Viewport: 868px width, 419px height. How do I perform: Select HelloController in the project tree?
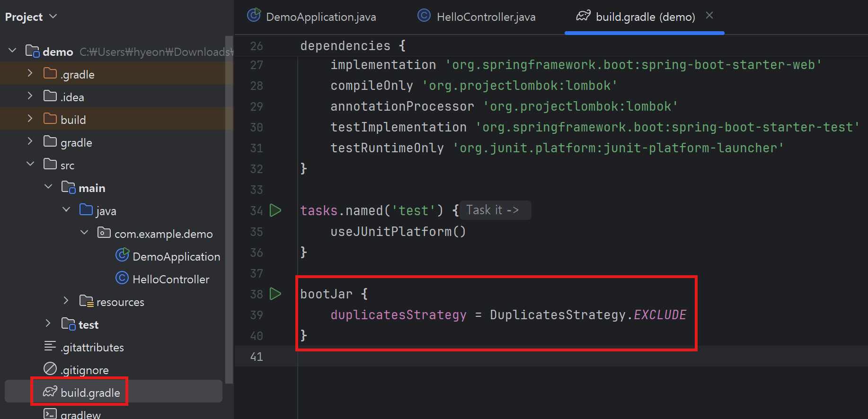pos(171,279)
